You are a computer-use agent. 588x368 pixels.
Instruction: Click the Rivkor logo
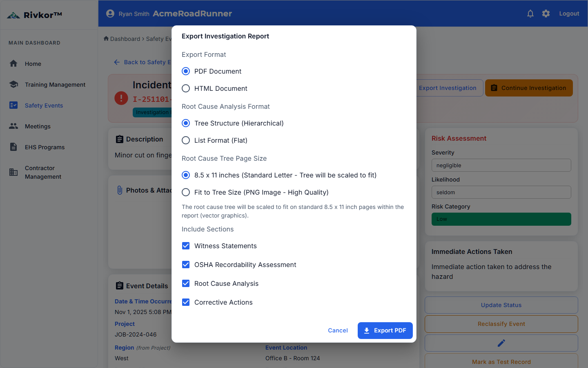[35, 15]
